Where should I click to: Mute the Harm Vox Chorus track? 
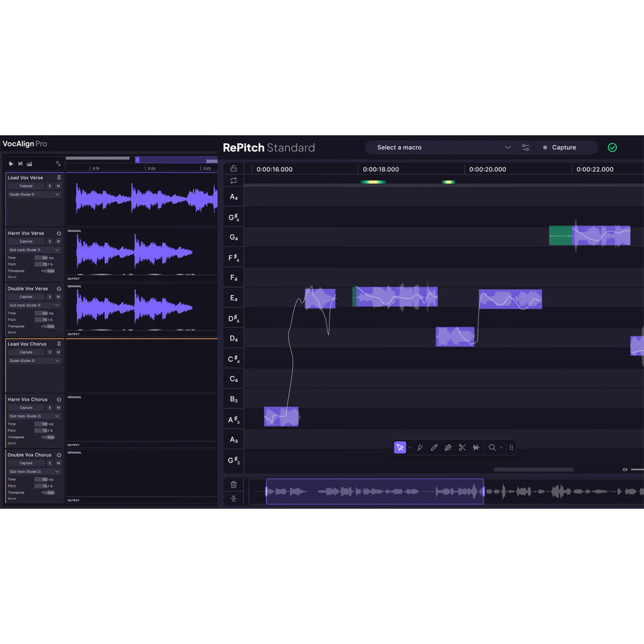pos(58,408)
